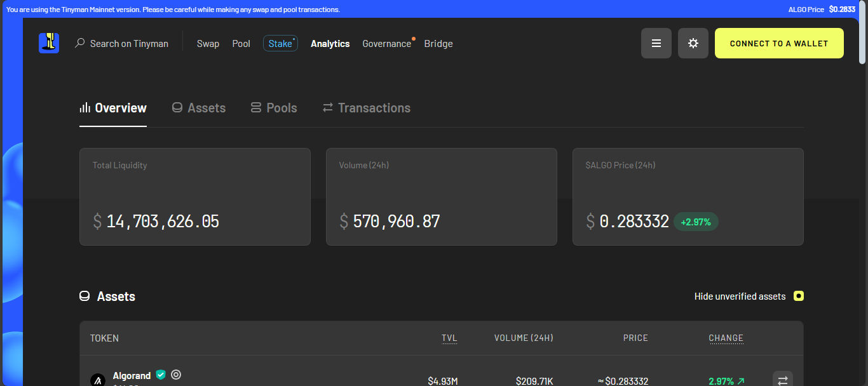Click Algorand change value 2.97%

click(726, 381)
